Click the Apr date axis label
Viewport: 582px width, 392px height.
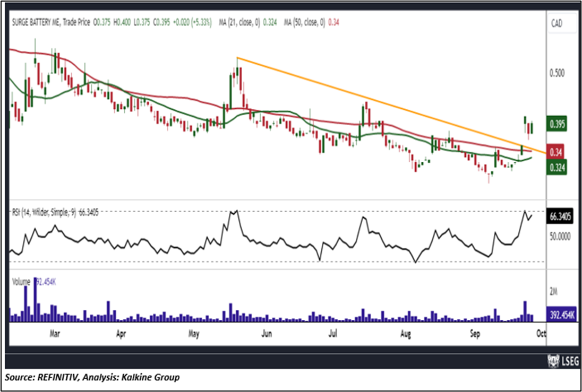point(121,334)
